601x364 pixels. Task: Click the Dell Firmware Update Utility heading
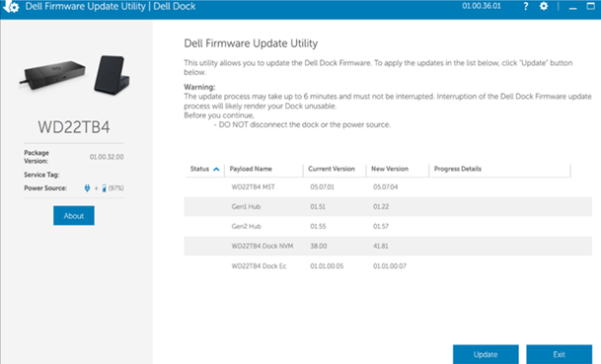click(x=251, y=43)
